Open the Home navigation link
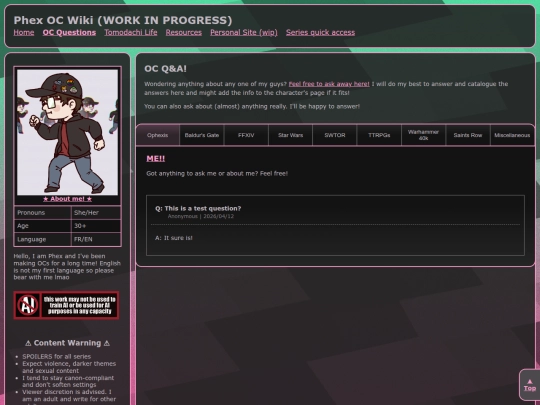 24,32
